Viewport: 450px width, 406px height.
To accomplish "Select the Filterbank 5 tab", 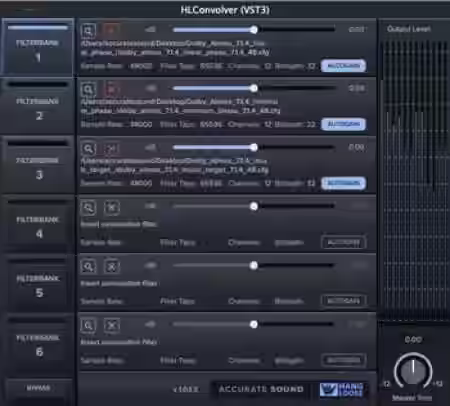I will click(38, 283).
